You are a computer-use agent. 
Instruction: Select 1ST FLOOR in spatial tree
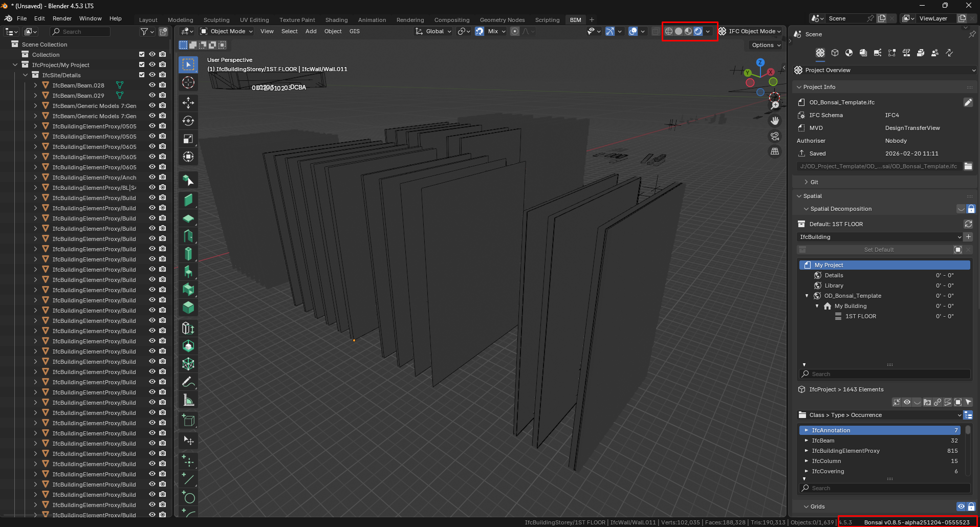pos(860,316)
